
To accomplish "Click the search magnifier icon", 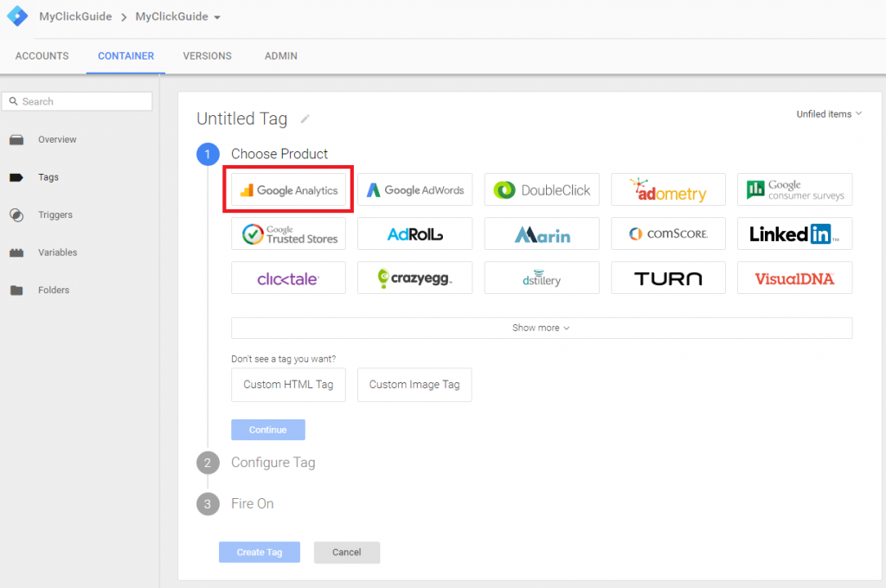I will 14,102.
